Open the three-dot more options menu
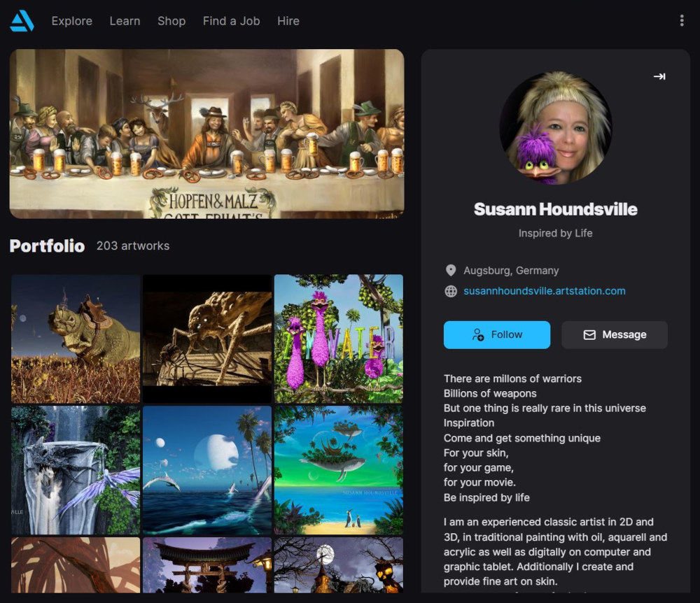The width and height of the screenshot is (700, 603). 681,20
